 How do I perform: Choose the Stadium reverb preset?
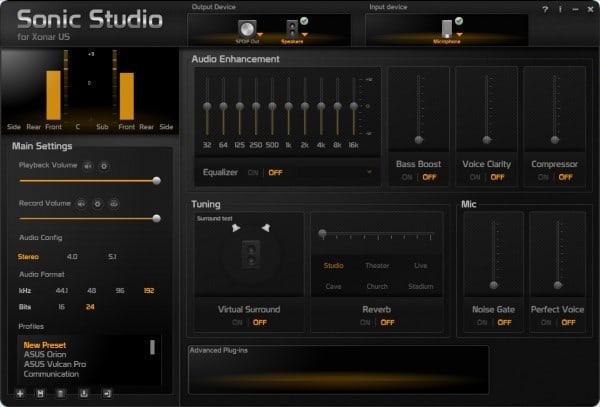[x=421, y=287]
